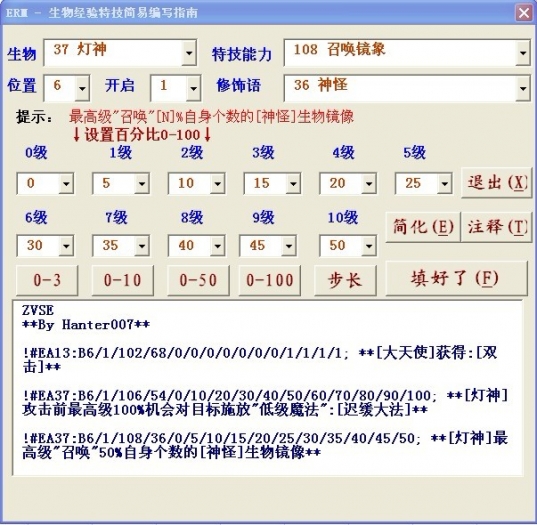Click the !#EA37:B6/1/108 script line
Screen dimensions: 537x525
click(x=265, y=445)
